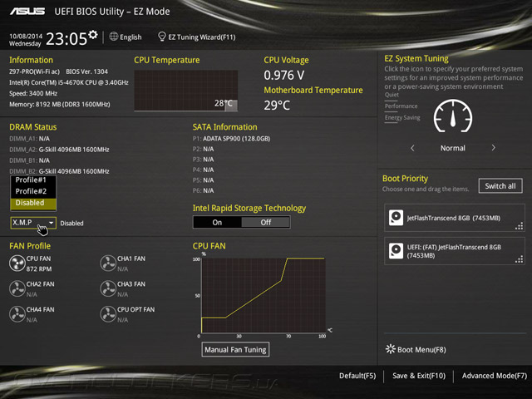This screenshot has width=532, height=399.
Task: Go to previous EZ System Tuning mode
Action: pyautogui.click(x=412, y=148)
